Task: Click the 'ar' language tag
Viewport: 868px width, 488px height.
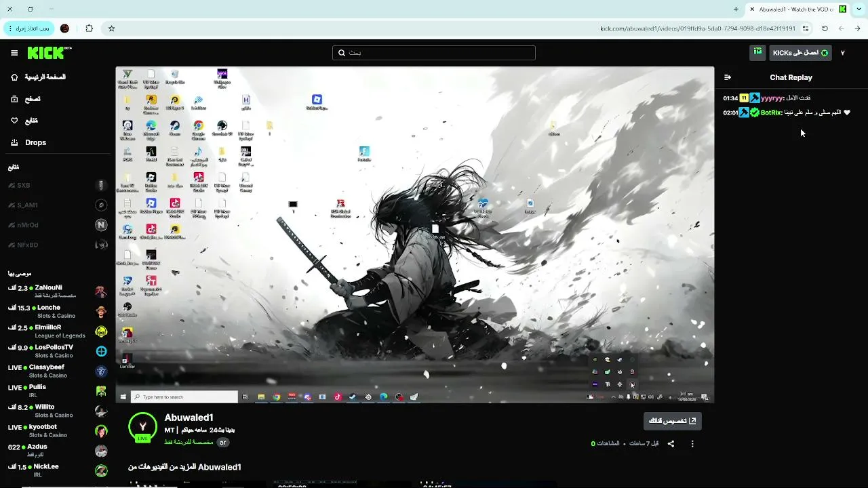Action: [x=222, y=442]
